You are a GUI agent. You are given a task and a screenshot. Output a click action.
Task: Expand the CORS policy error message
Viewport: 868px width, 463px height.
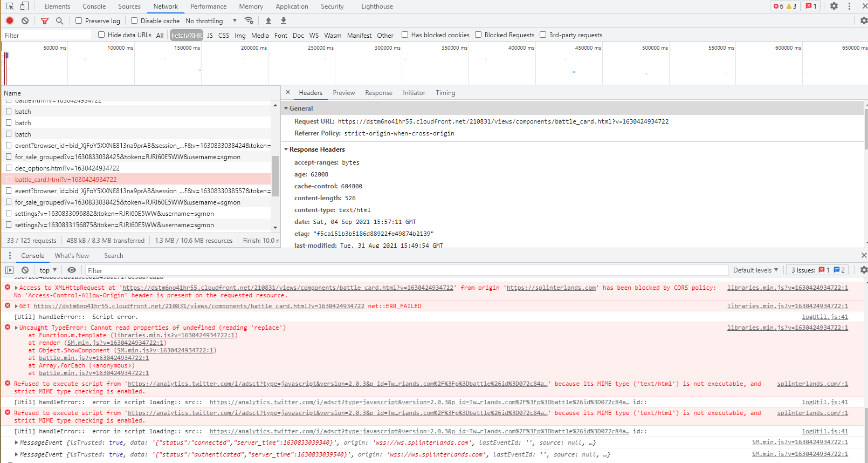(x=17, y=288)
